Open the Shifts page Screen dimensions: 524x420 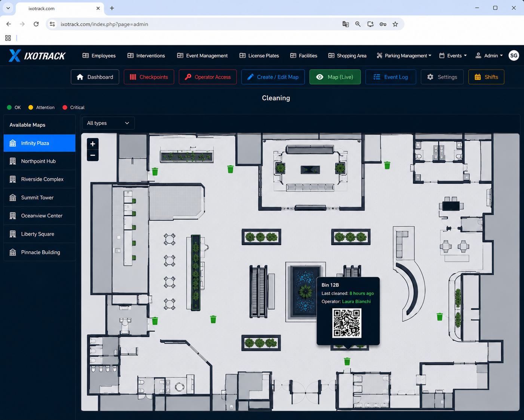[x=486, y=77]
